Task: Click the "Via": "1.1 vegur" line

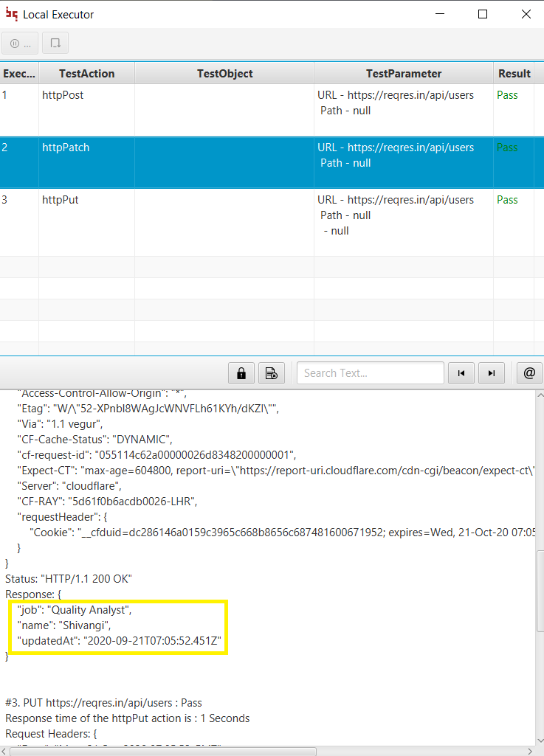Action: (60, 424)
